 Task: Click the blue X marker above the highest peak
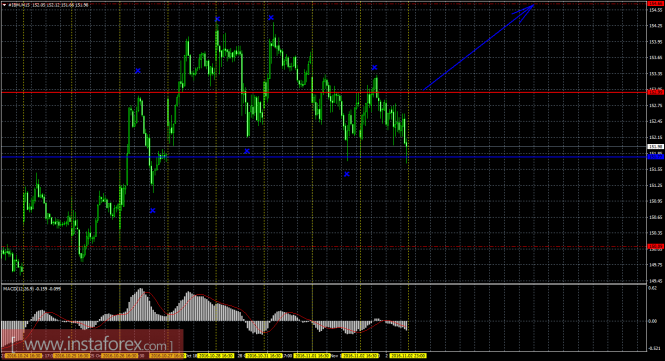click(218, 19)
